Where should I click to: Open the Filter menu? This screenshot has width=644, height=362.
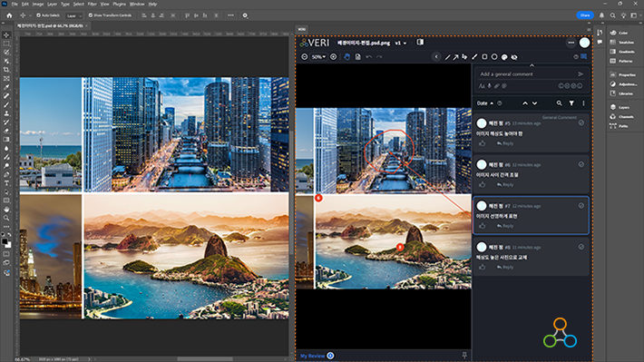coord(92,4)
